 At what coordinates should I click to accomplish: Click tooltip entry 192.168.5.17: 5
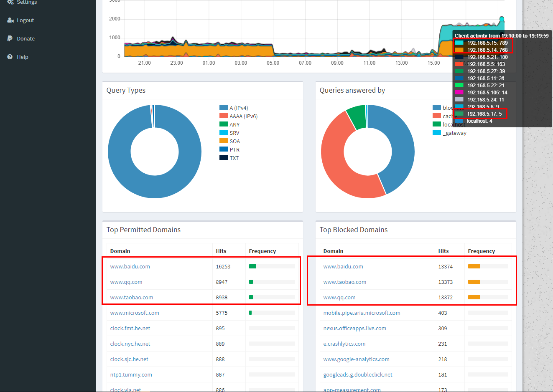click(x=478, y=114)
